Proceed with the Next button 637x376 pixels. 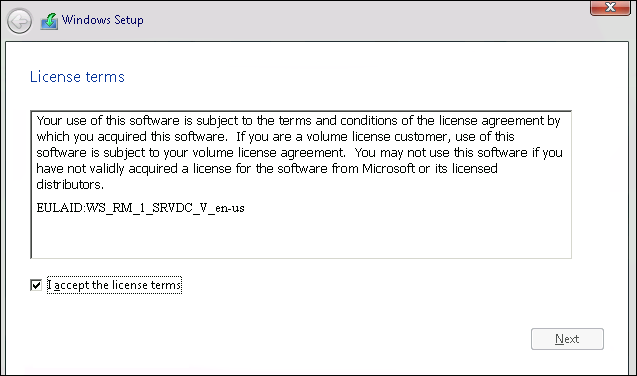(567, 339)
